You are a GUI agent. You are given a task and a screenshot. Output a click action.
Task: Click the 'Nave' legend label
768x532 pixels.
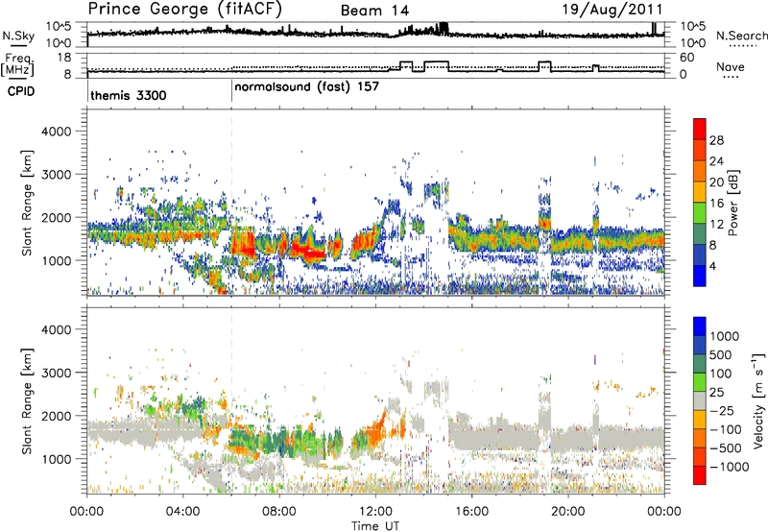(x=730, y=67)
